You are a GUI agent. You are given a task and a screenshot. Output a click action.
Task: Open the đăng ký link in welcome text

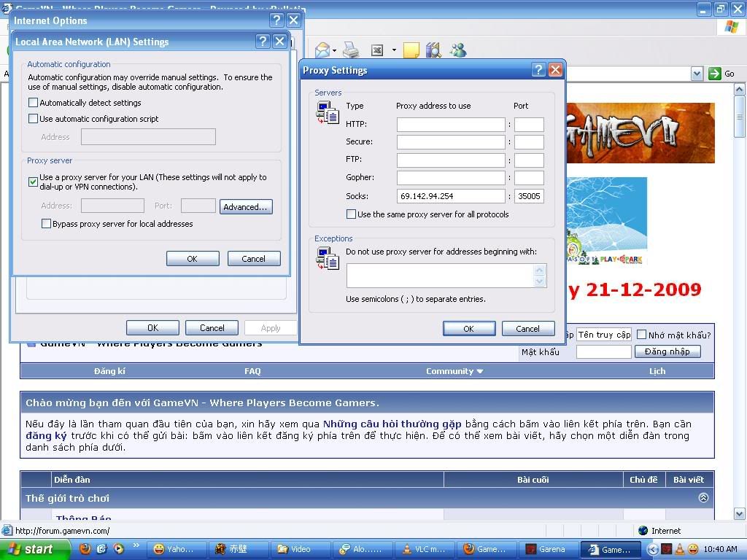pyautogui.click(x=46, y=436)
